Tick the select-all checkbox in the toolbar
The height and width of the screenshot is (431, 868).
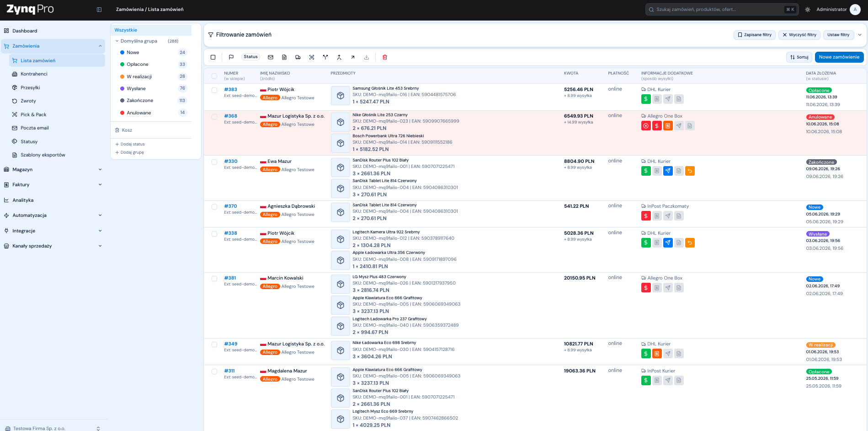coord(213,57)
